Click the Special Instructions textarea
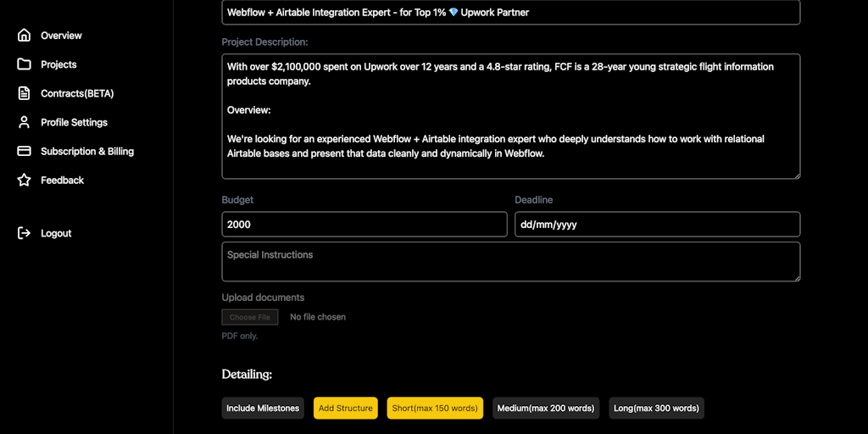Screen dimensions: 868x434 pyautogui.click(x=511, y=261)
